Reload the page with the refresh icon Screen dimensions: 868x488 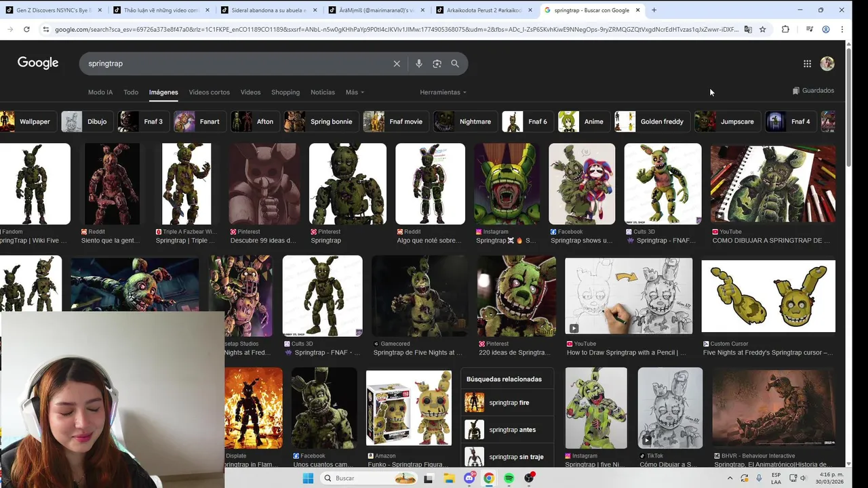pyautogui.click(x=26, y=29)
